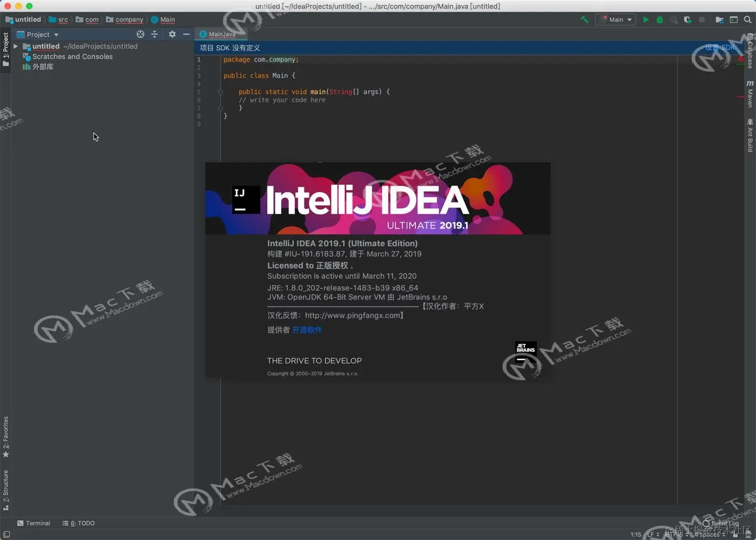756x540 pixels.
Task: Open the 6: TODO tool window
Action: [79, 523]
